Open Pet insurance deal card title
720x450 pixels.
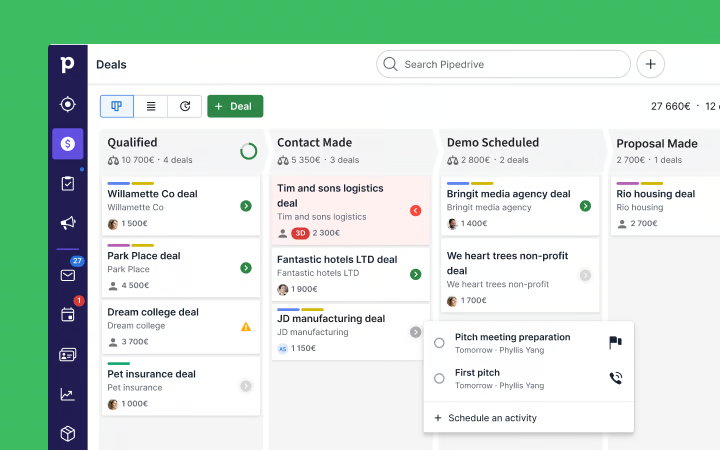pos(152,374)
